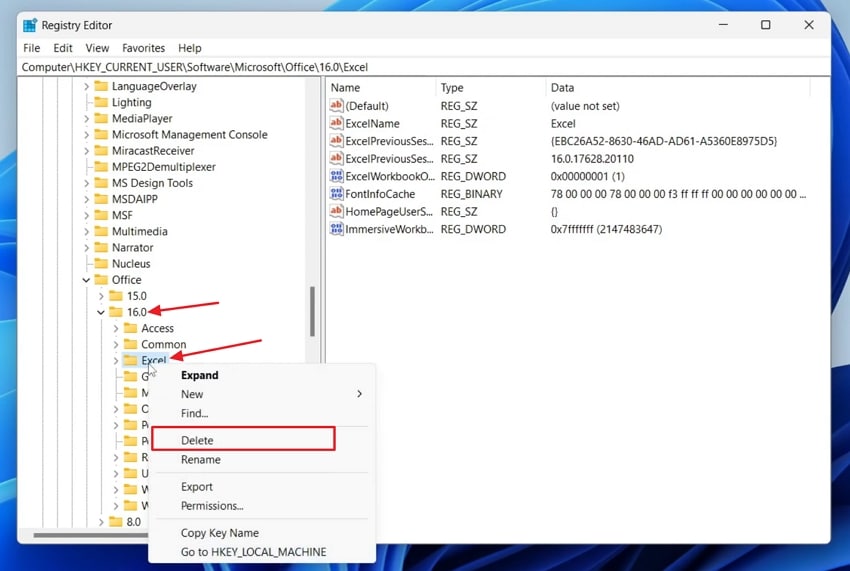Click the LanguageOverlay folder icon

101,86
